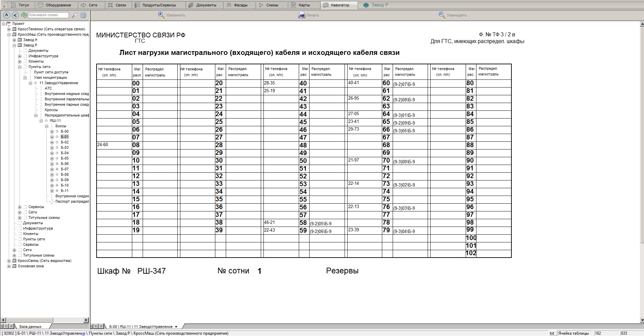Viewport: 644px width, 336px height.
Task: Select the Кроссы tree item
Action: click(51, 110)
